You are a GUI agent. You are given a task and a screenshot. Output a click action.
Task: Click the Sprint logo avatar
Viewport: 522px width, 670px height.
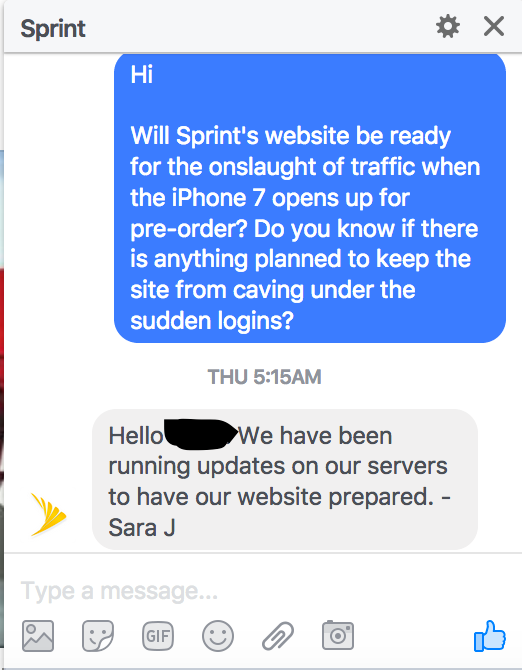tap(48, 514)
